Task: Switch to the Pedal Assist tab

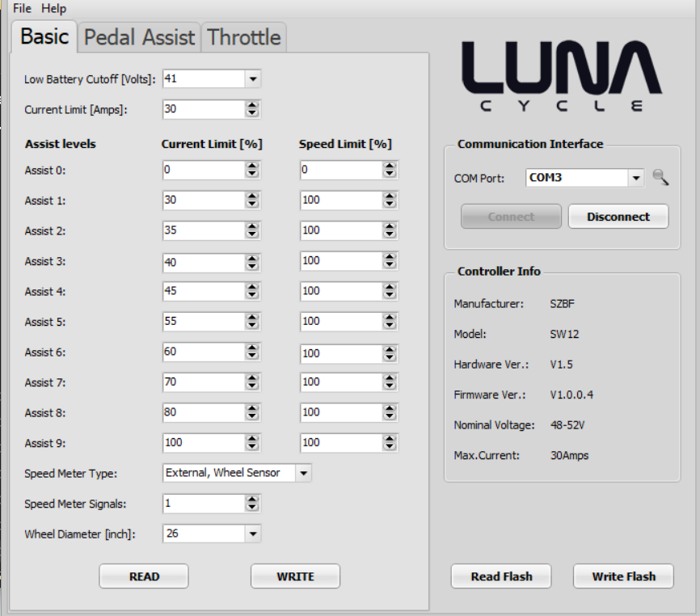Action: [x=139, y=38]
